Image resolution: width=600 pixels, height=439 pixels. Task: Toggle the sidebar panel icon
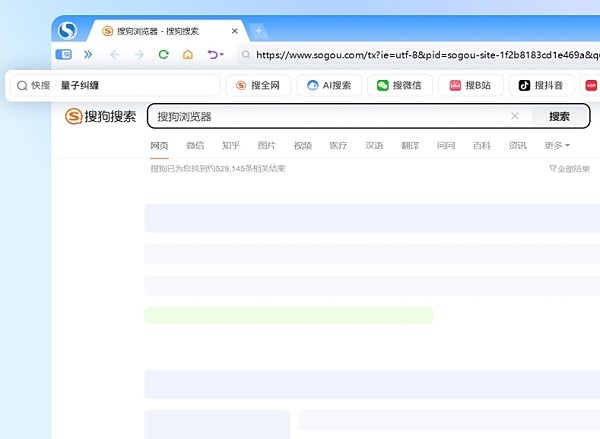[64, 55]
